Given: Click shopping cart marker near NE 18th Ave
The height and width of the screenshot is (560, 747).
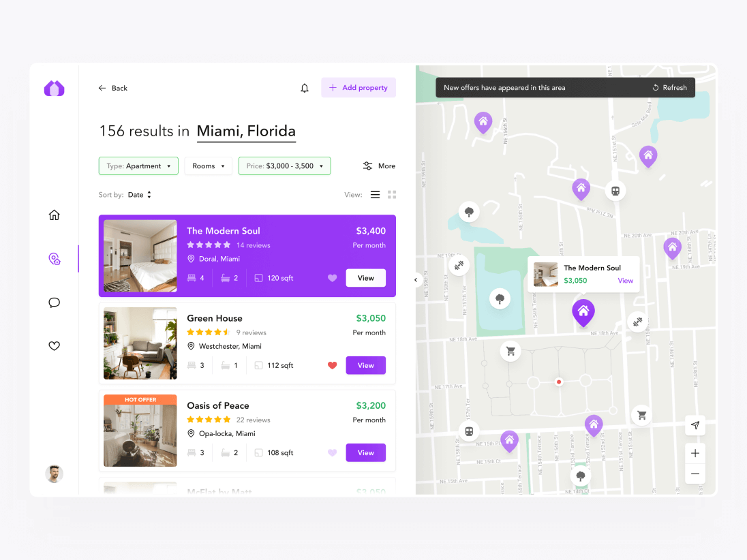Looking at the screenshot, I should [510, 352].
